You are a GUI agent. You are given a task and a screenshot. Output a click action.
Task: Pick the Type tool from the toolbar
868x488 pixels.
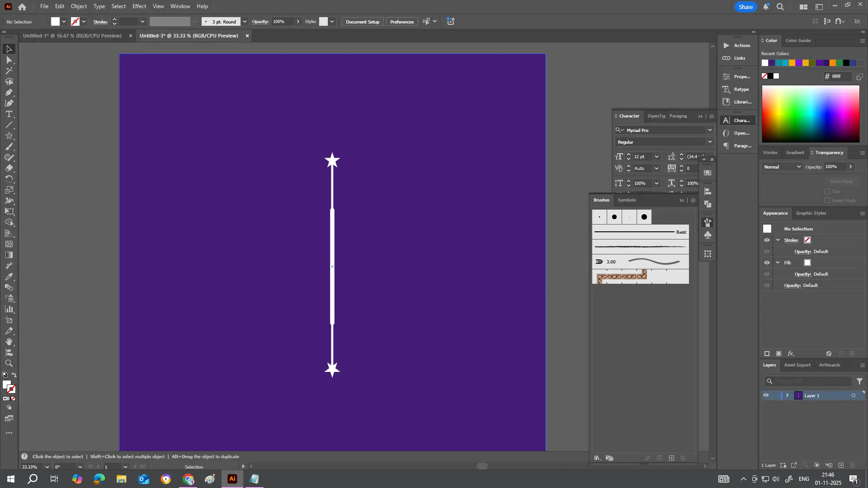click(9, 114)
